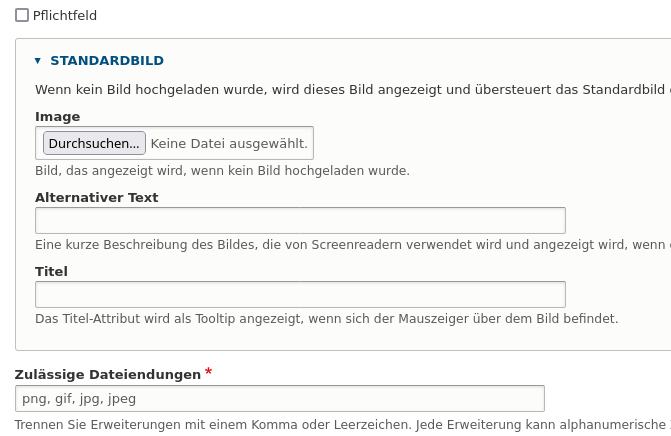Screen dimensions: 671x436
Task: Focus the Alternativer Text input field
Action: point(300,220)
